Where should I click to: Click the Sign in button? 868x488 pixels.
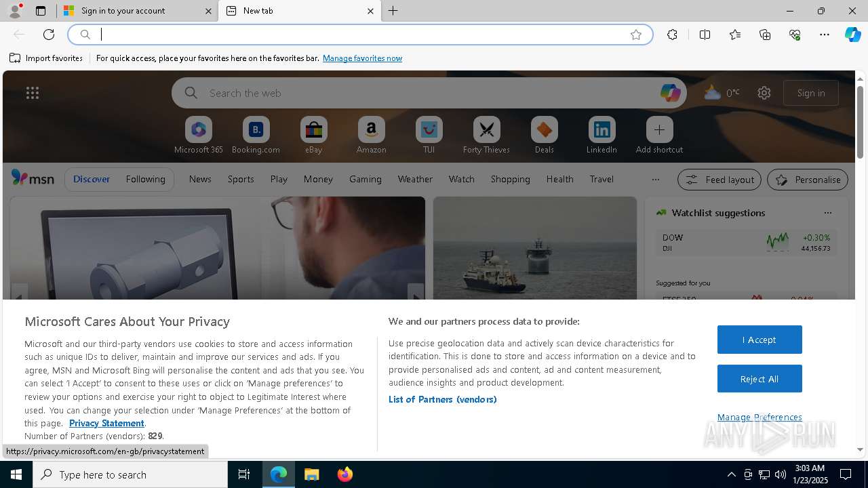tap(811, 93)
